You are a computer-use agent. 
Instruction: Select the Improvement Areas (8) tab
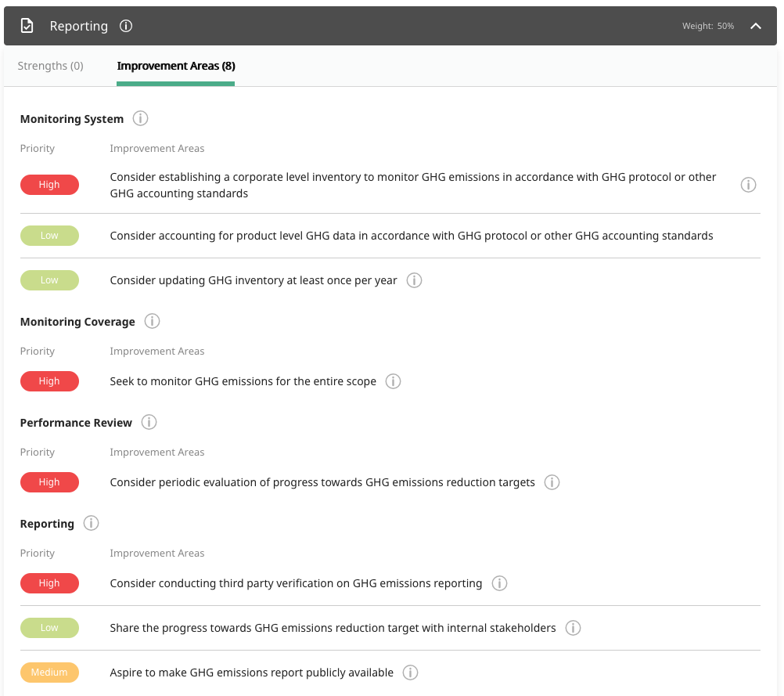(x=176, y=66)
